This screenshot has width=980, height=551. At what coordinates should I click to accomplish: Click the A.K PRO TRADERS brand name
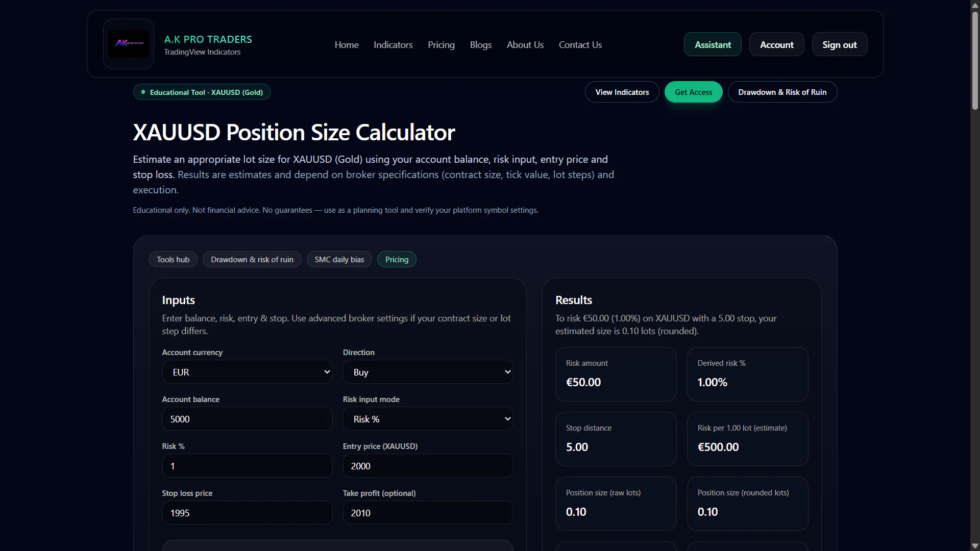[208, 39]
